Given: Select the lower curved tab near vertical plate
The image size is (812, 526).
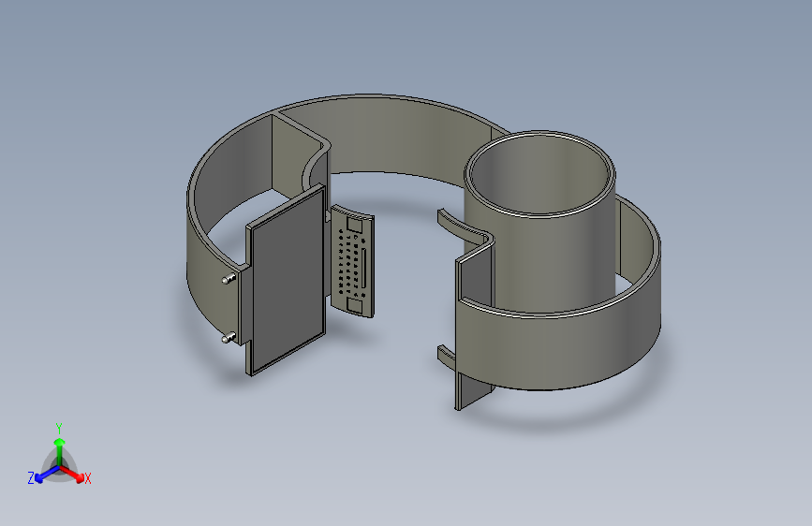Looking at the screenshot, I should click(x=447, y=358).
